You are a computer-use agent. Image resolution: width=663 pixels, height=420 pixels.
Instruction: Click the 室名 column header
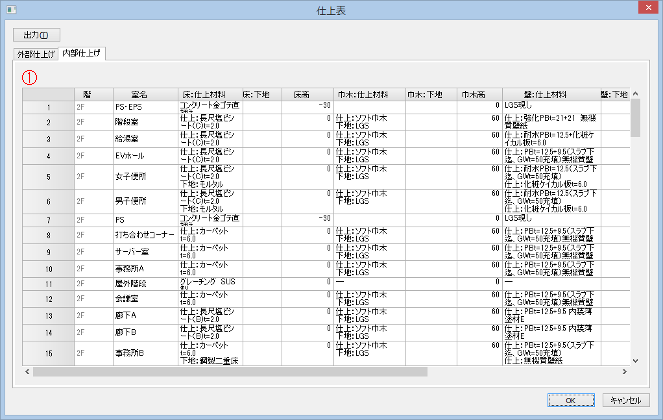pos(139,93)
